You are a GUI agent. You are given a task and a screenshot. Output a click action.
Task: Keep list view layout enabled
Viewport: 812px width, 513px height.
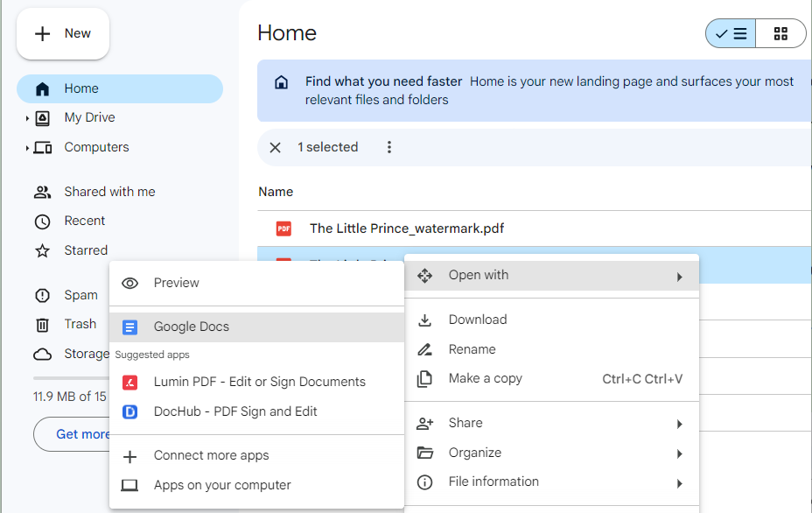coord(731,33)
